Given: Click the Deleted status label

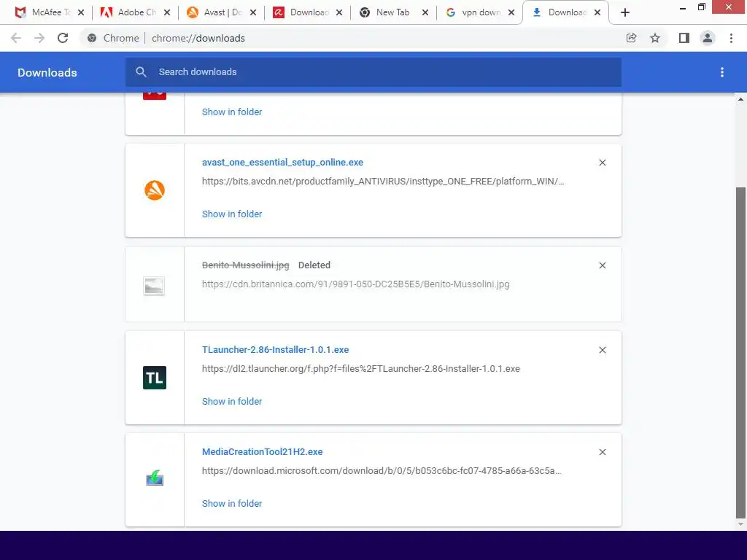Looking at the screenshot, I should (x=314, y=265).
